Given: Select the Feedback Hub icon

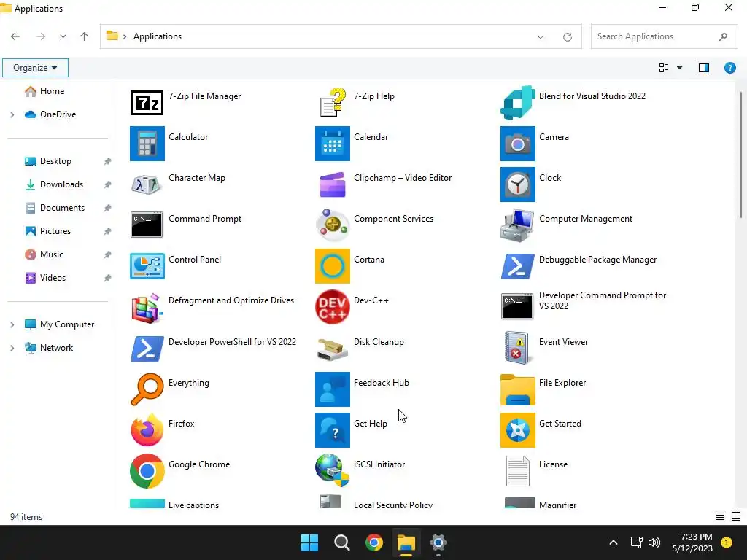Looking at the screenshot, I should (x=333, y=389).
